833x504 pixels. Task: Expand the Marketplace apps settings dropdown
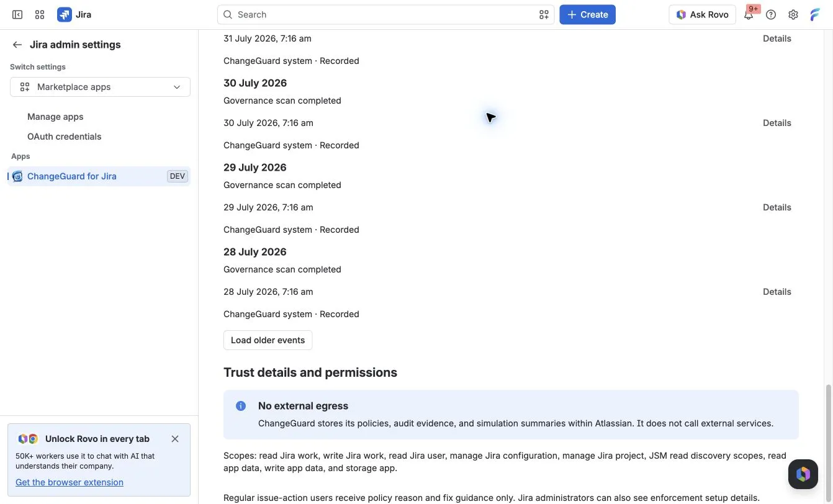click(100, 87)
